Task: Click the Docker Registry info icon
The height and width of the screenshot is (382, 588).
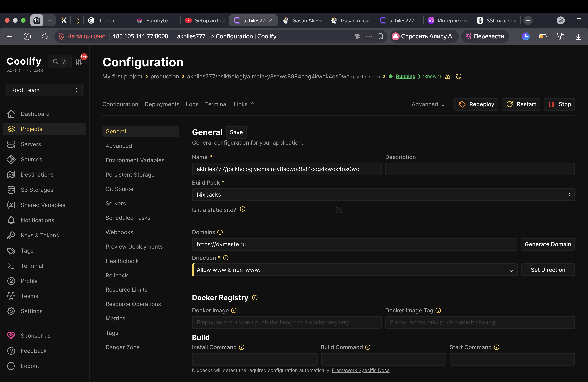Action: pos(255,298)
